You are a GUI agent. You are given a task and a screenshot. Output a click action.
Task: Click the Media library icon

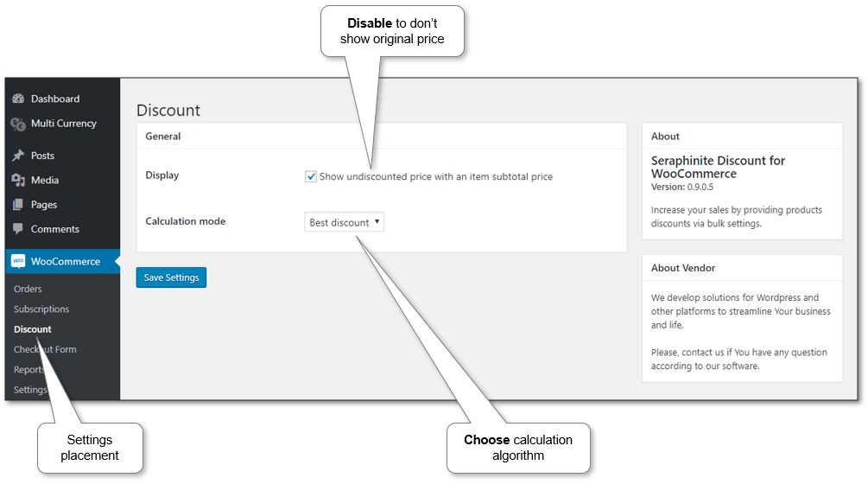pos(18,180)
